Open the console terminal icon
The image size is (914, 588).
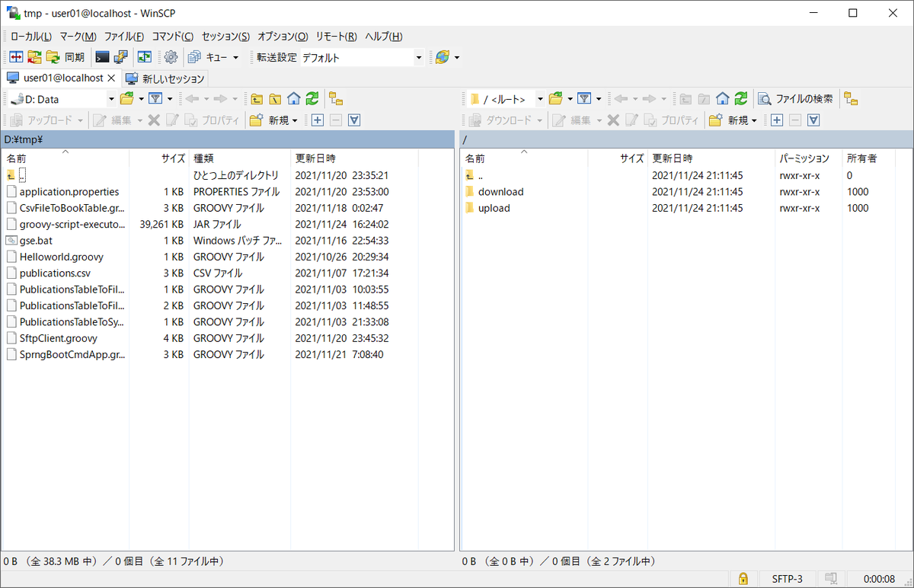[102, 57]
